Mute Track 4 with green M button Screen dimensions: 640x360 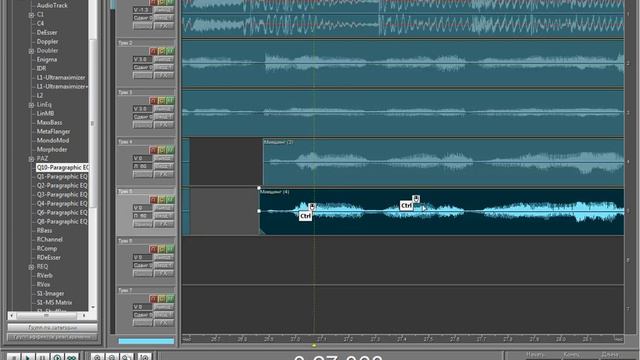(x=170, y=150)
